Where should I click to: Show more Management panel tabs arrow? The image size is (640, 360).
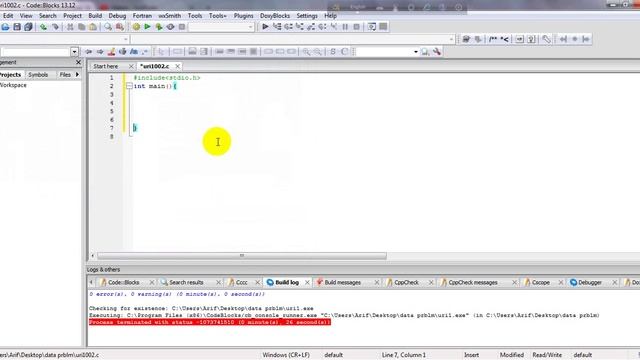point(77,75)
